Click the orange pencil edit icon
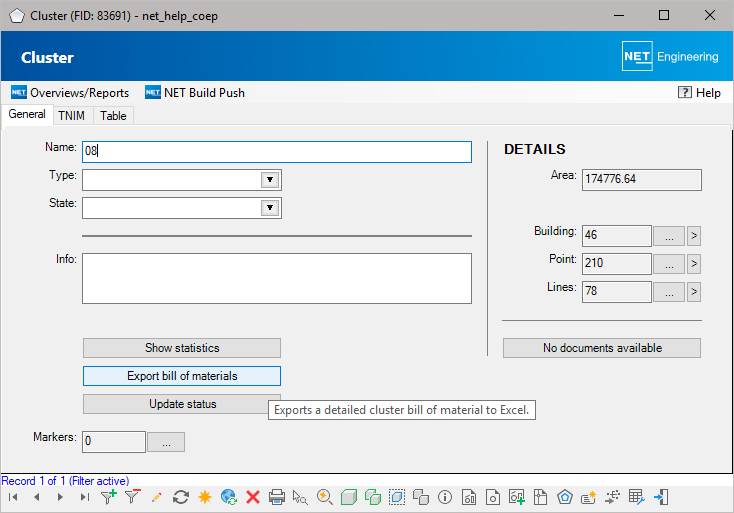This screenshot has height=513, width=734. click(156, 497)
